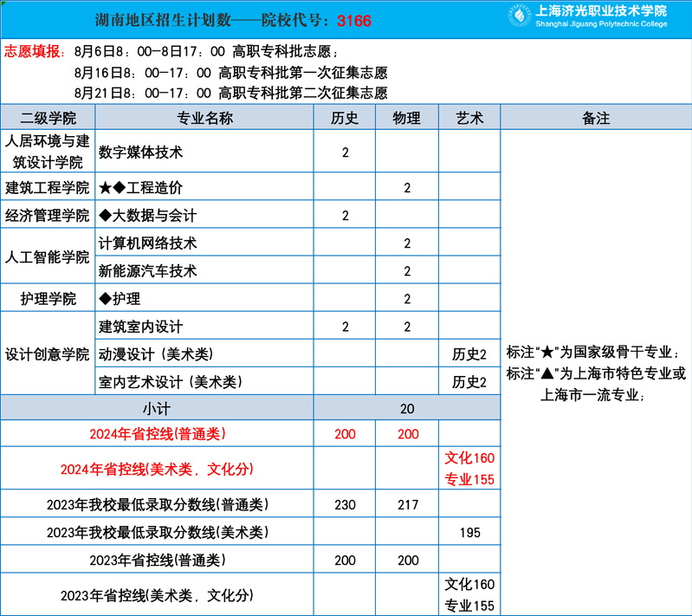Select the red row label 2024年省控线(普通类)

pos(158,434)
